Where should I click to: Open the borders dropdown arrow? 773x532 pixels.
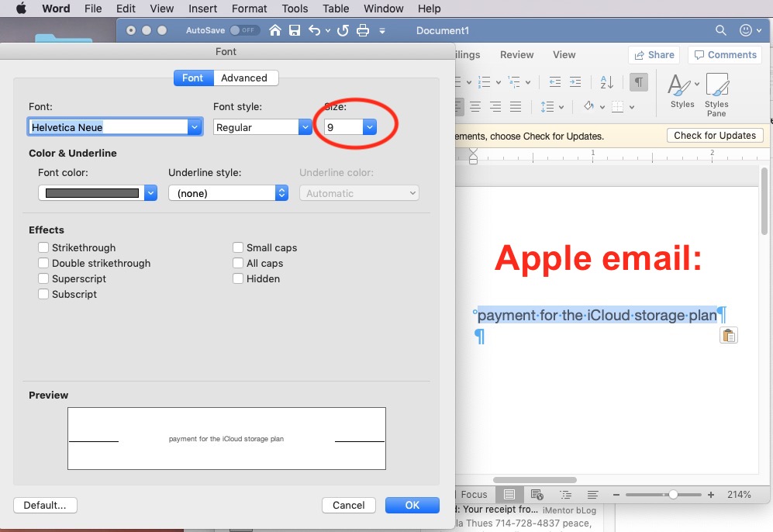[x=632, y=107]
